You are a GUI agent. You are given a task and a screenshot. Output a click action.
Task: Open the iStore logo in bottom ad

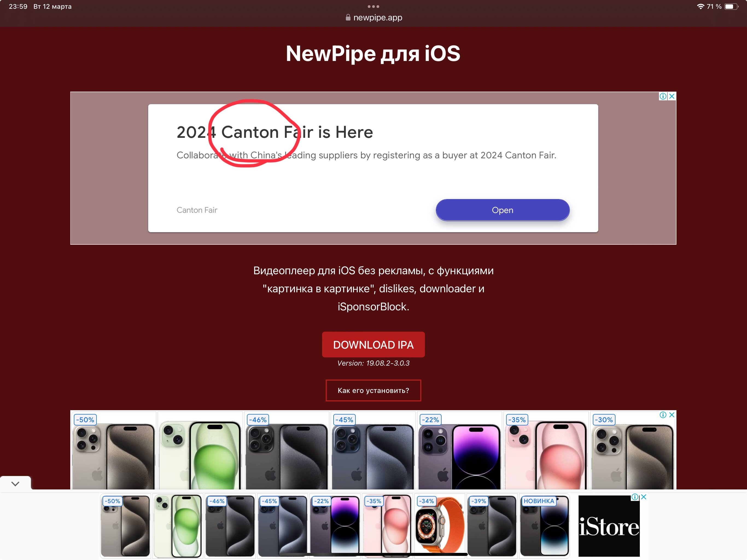click(x=609, y=526)
